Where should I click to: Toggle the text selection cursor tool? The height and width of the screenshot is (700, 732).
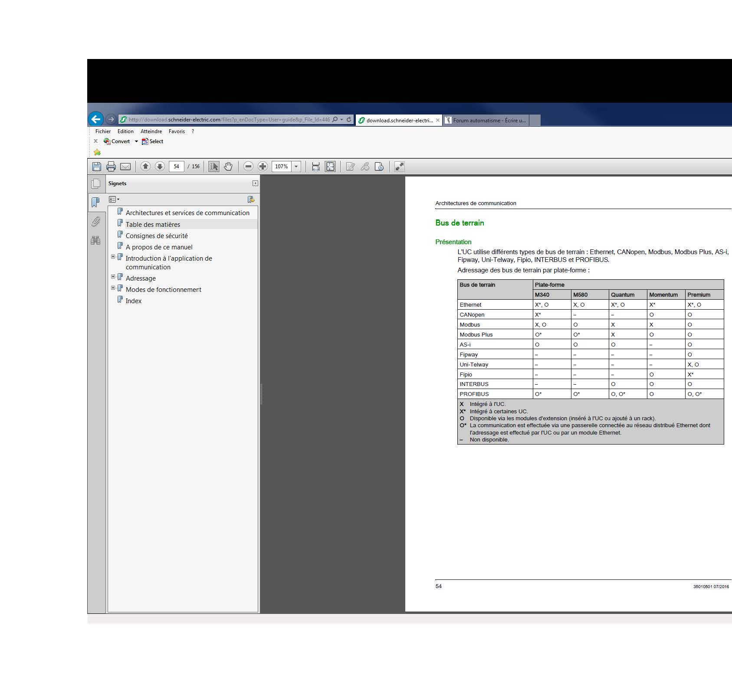coord(214,167)
